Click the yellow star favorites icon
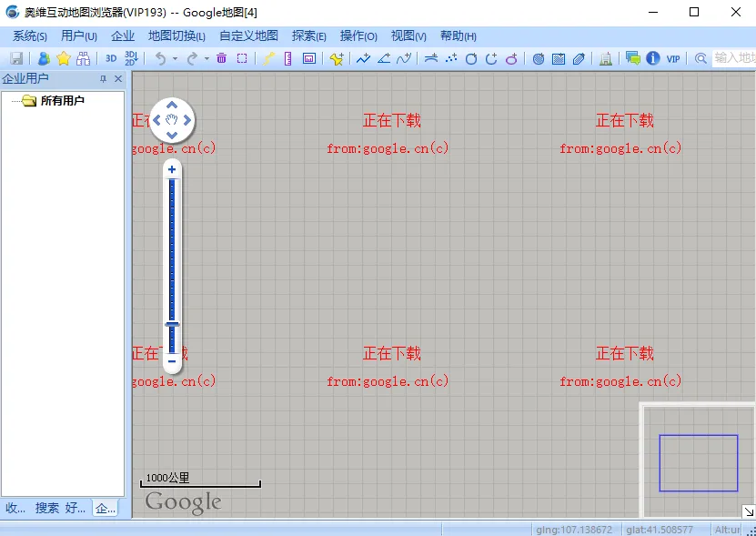 (x=64, y=58)
